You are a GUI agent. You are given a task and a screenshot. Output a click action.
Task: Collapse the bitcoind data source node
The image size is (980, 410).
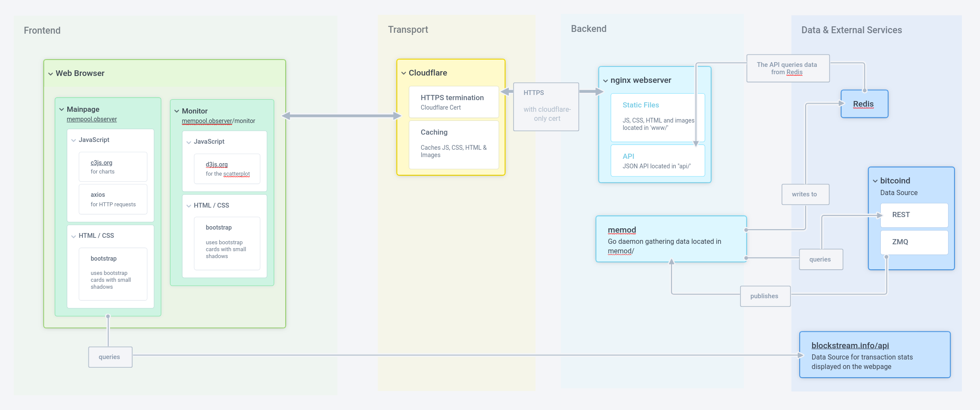tap(876, 180)
